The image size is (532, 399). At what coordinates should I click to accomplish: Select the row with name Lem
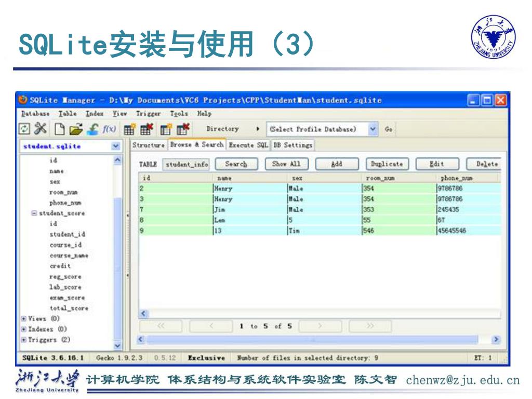tap(320, 220)
